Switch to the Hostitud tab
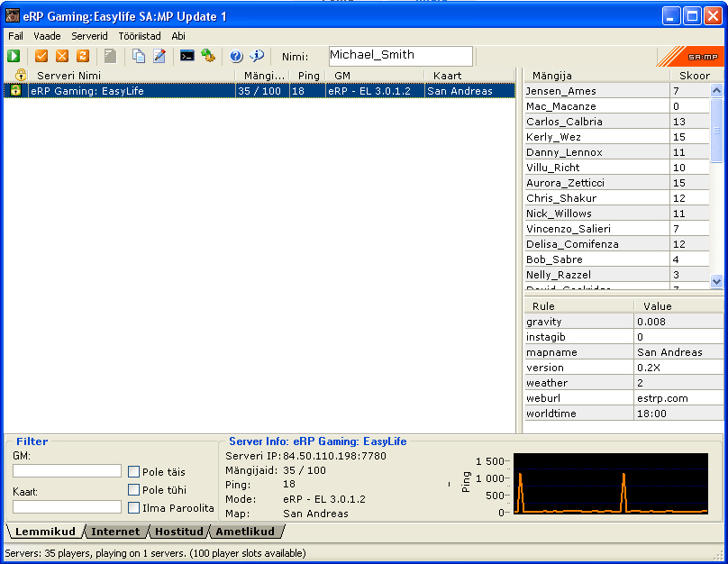This screenshot has height=564, width=728. click(x=178, y=532)
